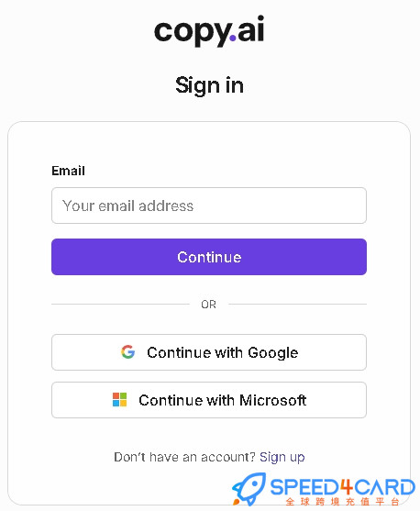Choose Continue with Google
This screenshot has height=511, width=420.
(x=209, y=352)
